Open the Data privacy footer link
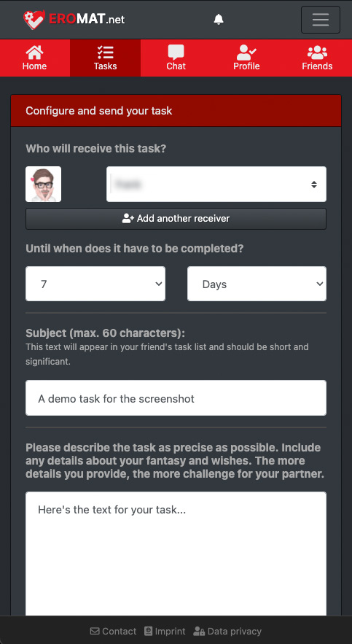Viewport: 352px width, 644px height. click(x=227, y=632)
